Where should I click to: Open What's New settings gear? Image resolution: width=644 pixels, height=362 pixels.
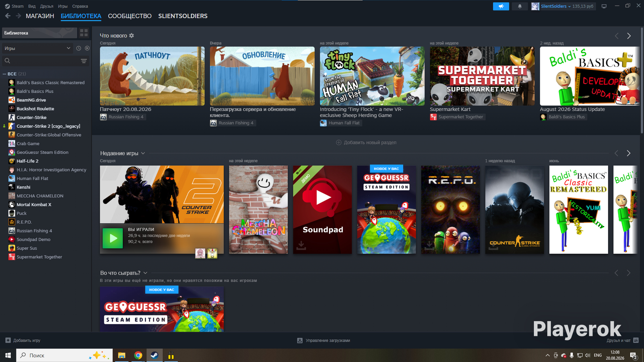pyautogui.click(x=131, y=35)
